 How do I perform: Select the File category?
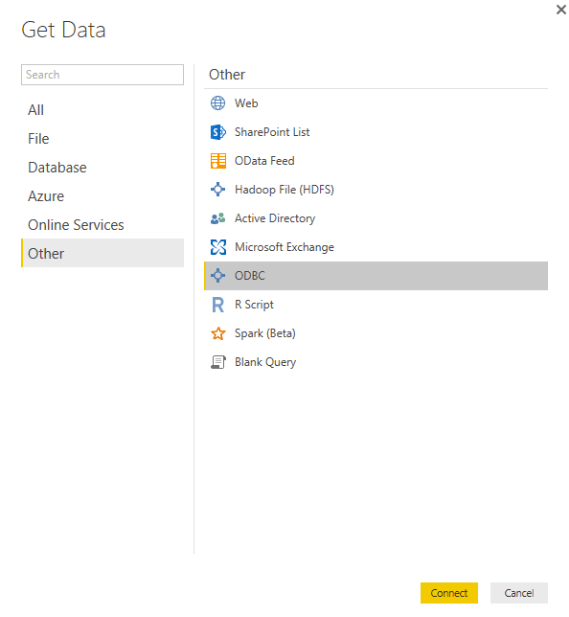102,139
